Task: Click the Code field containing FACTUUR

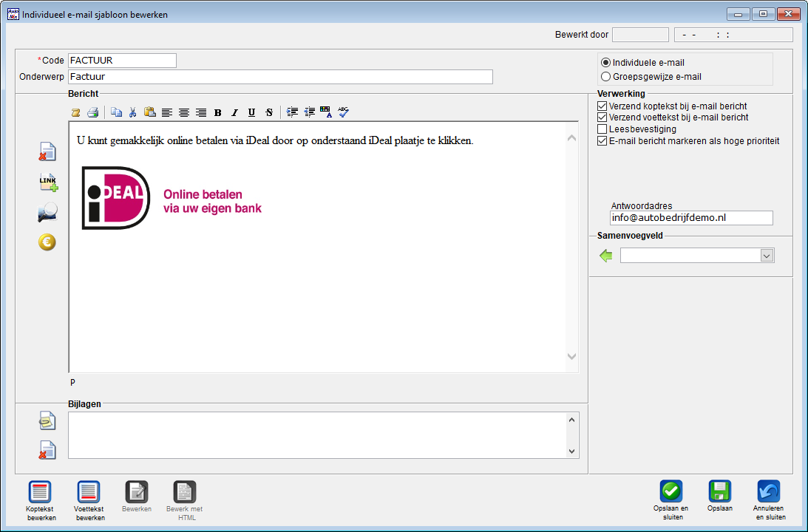Action: coord(122,61)
